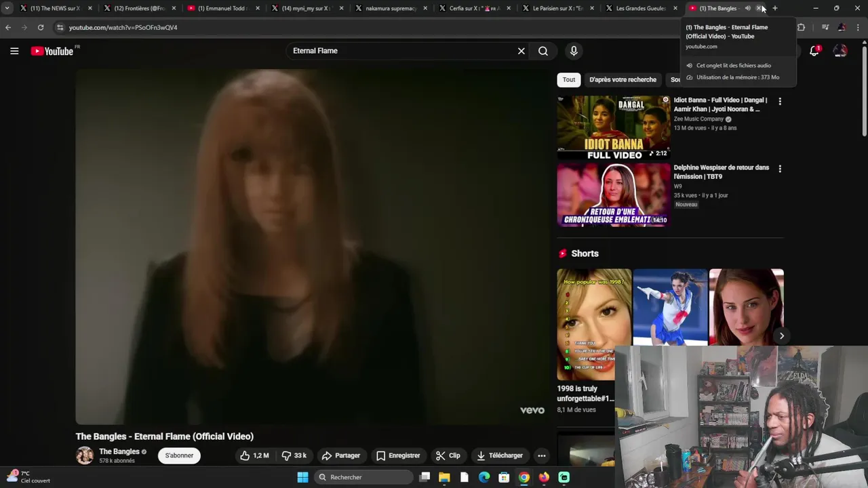Screen dimensions: 868x488
Task: Open Delphine Wespiser TBT9 video thumbnail
Action: (614, 195)
